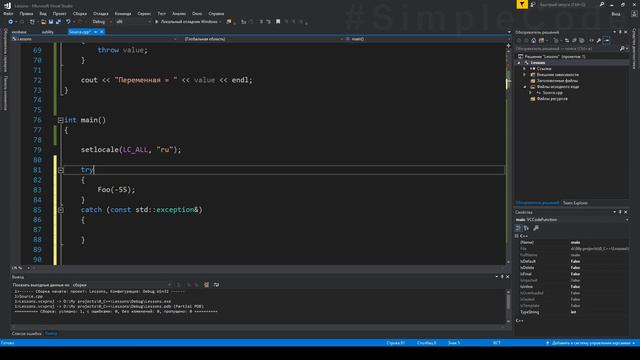Click the Navigate Backward toolbar icon
The width and height of the screenshot is (640, 360).
pyautogui.click(x=11, y=22)
